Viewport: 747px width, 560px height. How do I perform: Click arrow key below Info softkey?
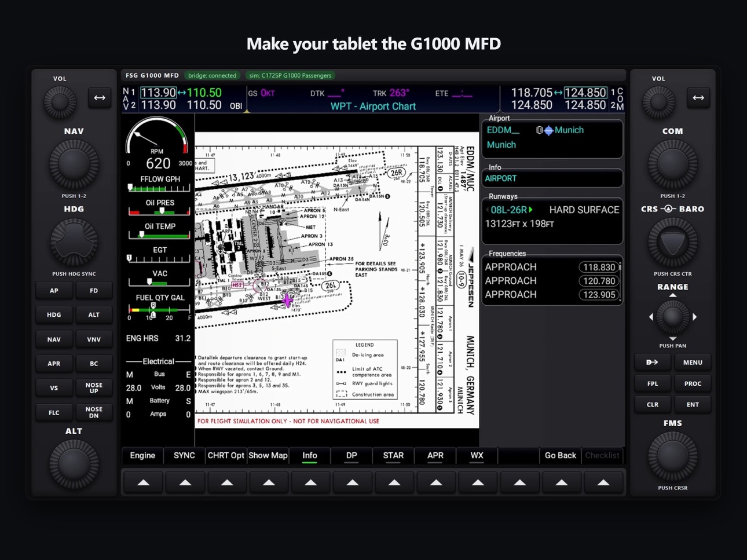coord(310,482)
